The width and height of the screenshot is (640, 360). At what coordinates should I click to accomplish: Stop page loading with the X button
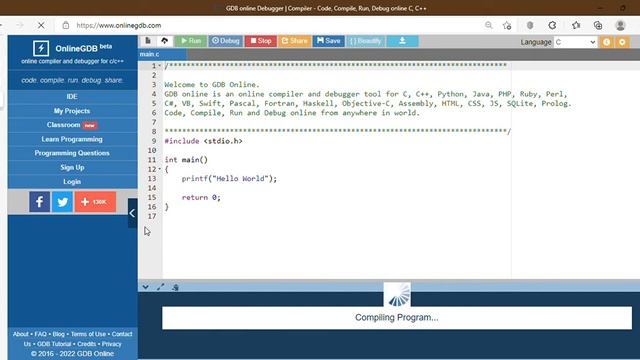[x=41, y=25]
